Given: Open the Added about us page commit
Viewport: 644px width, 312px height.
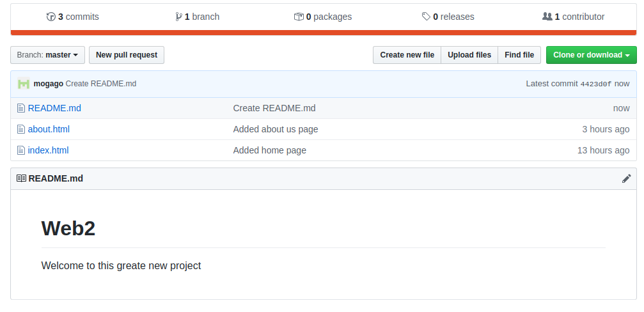Looking at the screenshot, I should (276, 129).
